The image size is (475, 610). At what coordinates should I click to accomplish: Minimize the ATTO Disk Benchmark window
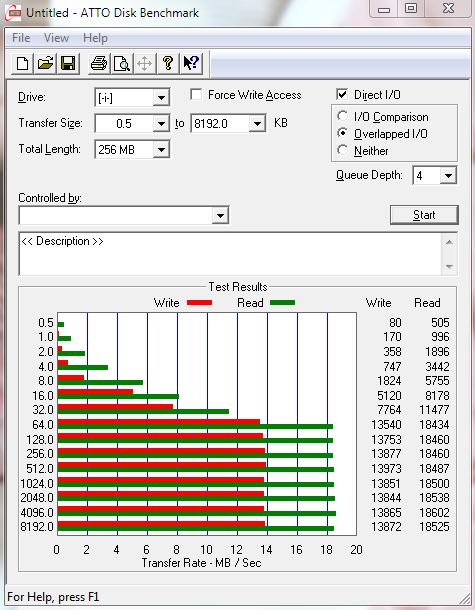tap(384, 9)
